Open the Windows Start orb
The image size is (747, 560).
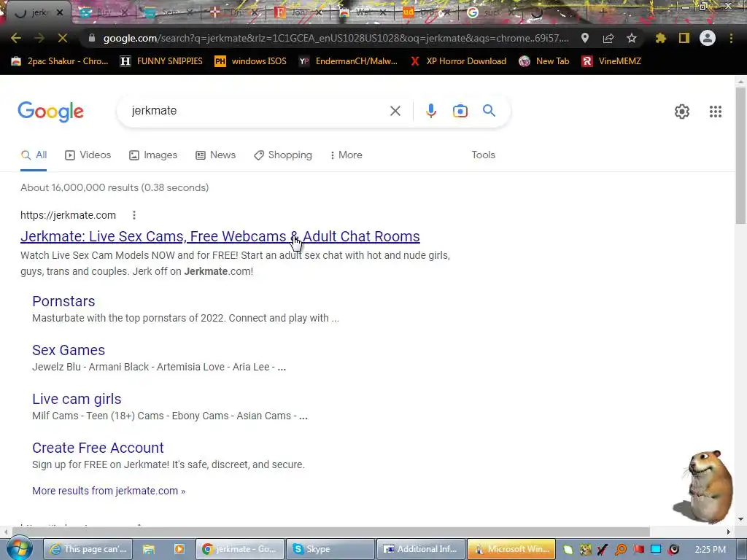coord(19,549)
